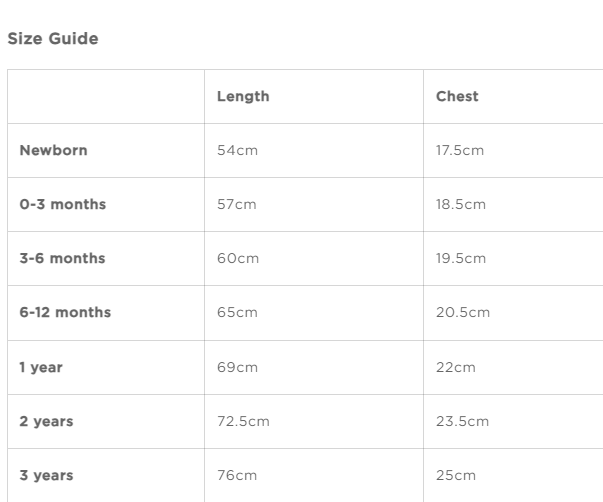Click the 3 years row label
The width and height of the screenshot is (603, 502).
pyautogui.click(x=46, y=475)
